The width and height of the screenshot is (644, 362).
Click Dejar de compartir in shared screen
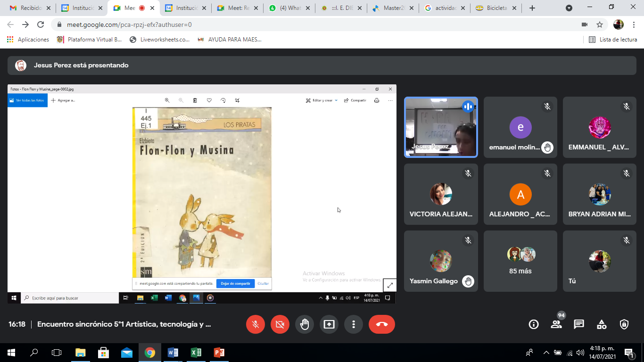tap(235, 283)
